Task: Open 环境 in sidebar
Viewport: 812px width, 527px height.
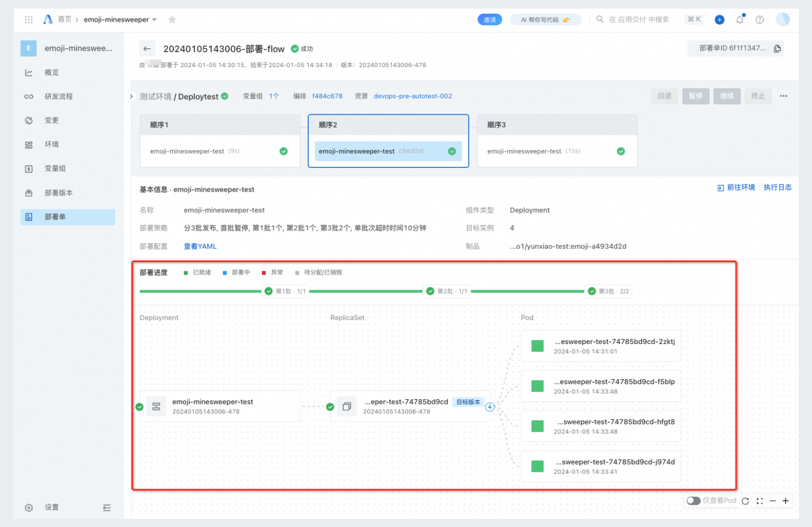Action: (68, 145)
